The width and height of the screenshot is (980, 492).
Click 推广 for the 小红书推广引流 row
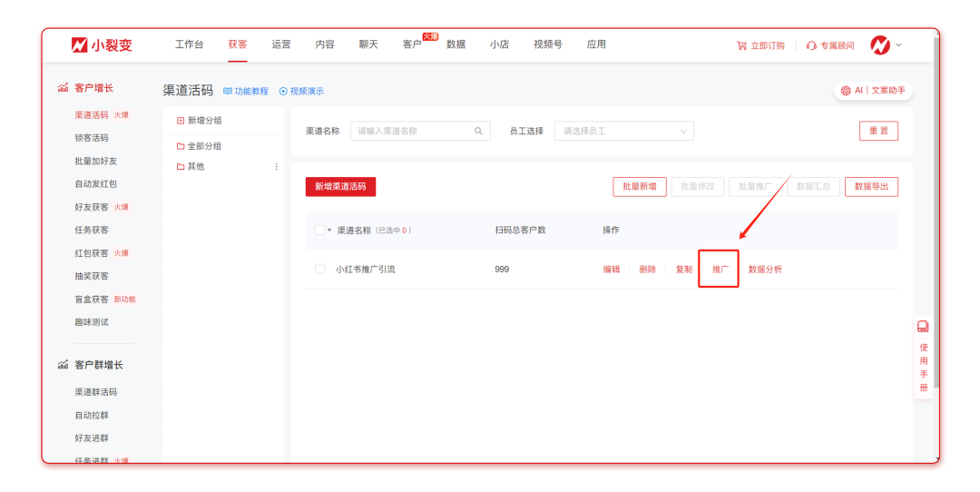pos(719,270)
